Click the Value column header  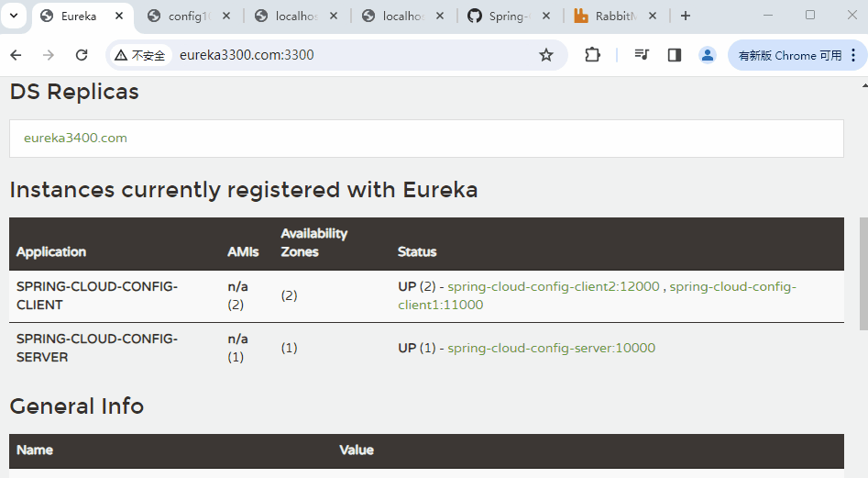tap(357, 450)
